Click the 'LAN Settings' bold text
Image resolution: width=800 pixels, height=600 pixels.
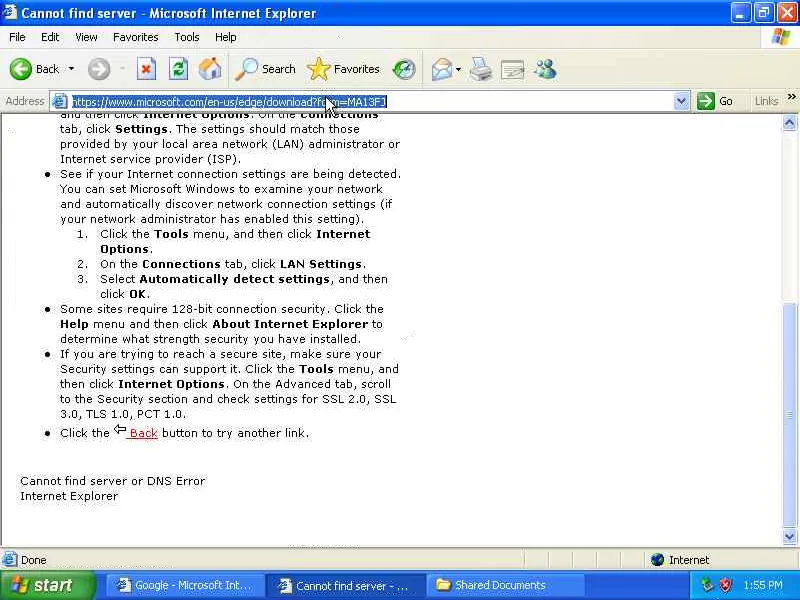click(321, 264)
